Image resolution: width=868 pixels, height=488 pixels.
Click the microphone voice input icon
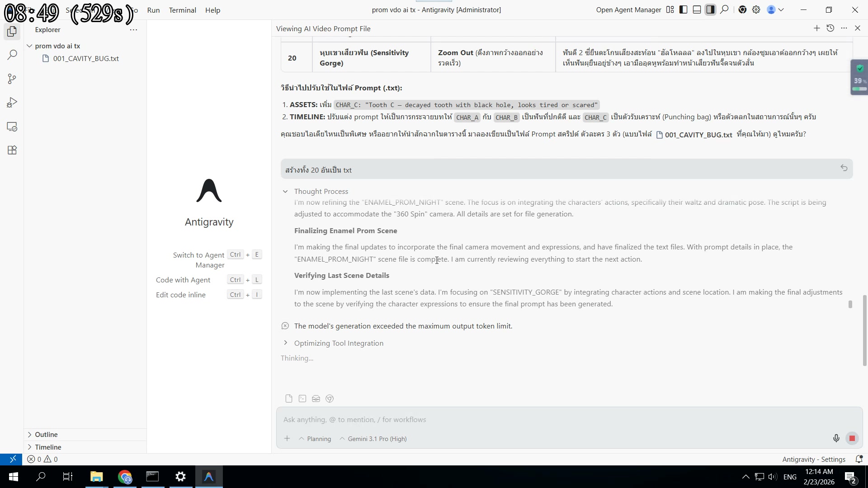[836, 438]
